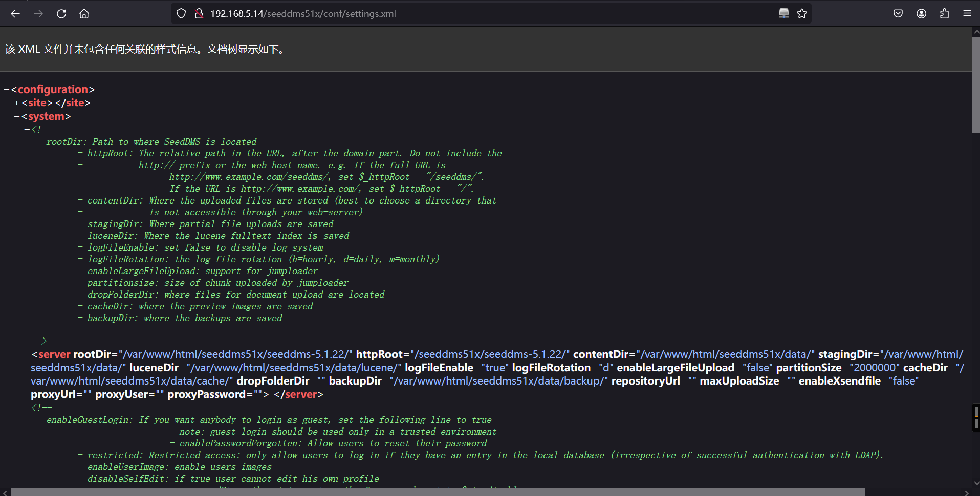Go forward to the next page
Screen dimensions: 980x496
(38, 14)
